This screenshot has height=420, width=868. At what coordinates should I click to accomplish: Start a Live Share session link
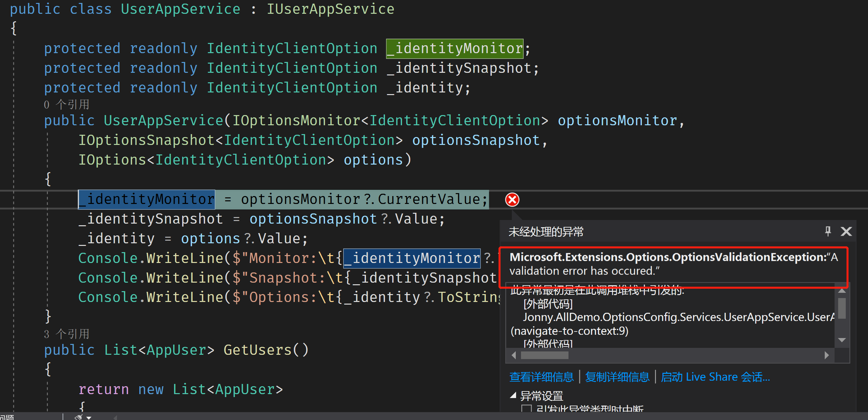point(715,377)
